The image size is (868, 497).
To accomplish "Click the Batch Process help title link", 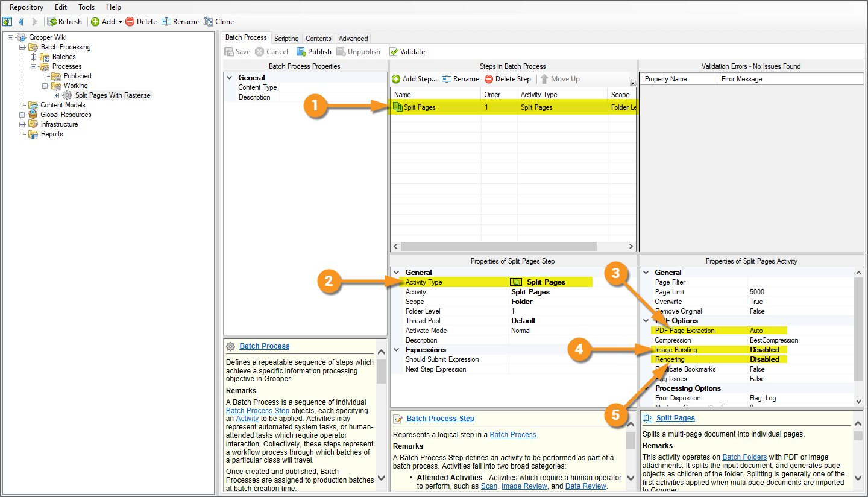I will click(x=265, y=346).
